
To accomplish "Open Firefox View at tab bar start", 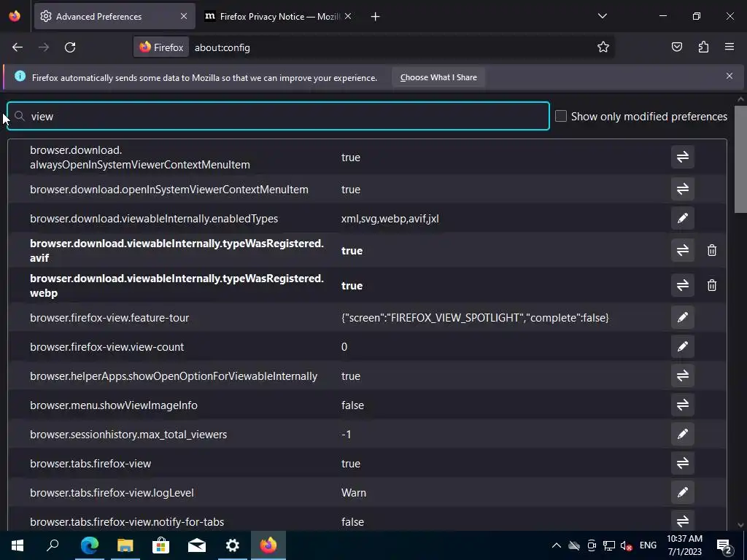I will pos(15,16).
